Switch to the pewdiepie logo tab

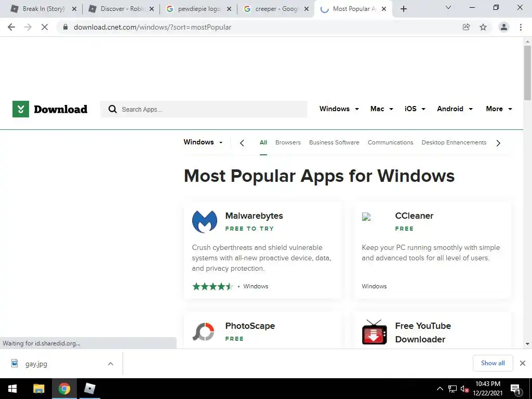click(x=199, y=9)
